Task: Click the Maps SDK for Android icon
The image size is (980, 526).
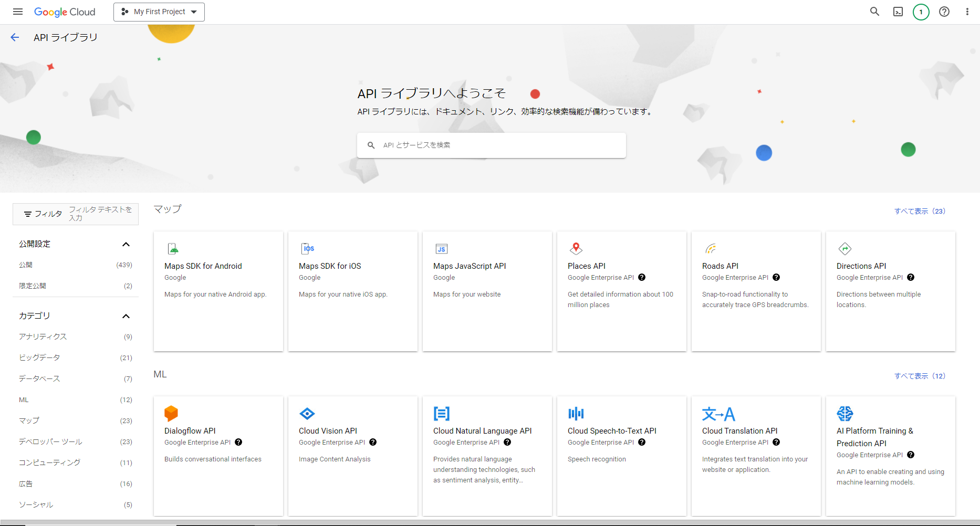Action: point(173,248)
